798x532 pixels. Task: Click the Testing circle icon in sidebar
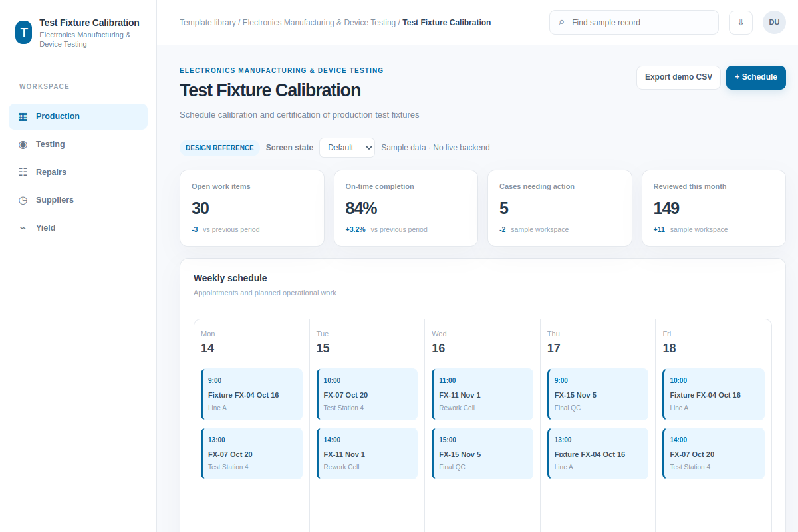[x=23, y=144]
